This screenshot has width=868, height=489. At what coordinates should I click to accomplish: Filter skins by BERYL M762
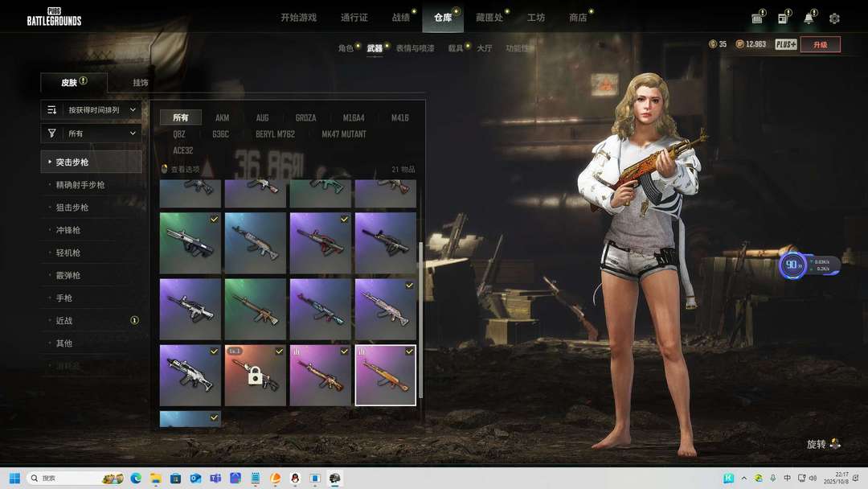pos(276,134)
